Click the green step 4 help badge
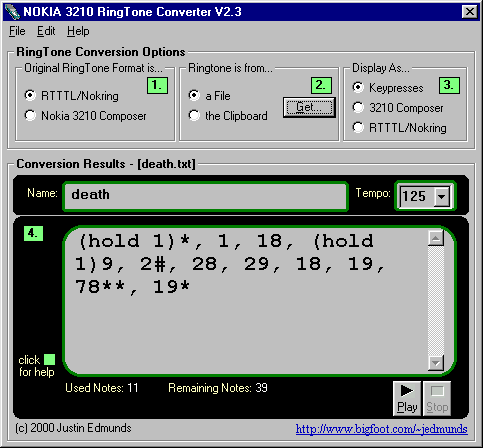This screenshot has width=483, height=448. coord(33,233)
